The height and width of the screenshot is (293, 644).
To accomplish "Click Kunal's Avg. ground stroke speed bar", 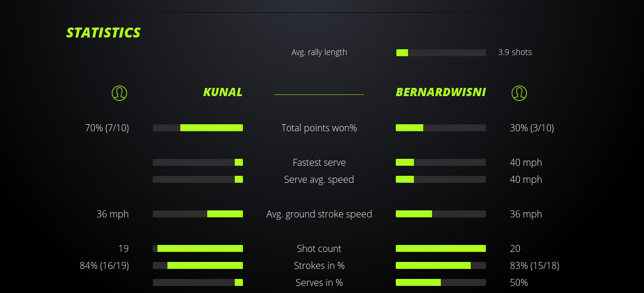I will (x=198, y=214).
